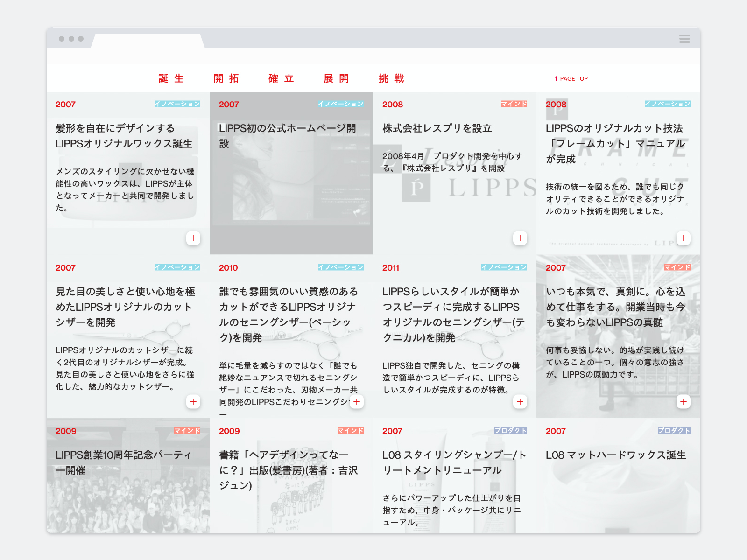Screen dimensions: 747x560
Task: Click プロダクト tag on マットハードワックス card
Action: [x=674, y=431]
